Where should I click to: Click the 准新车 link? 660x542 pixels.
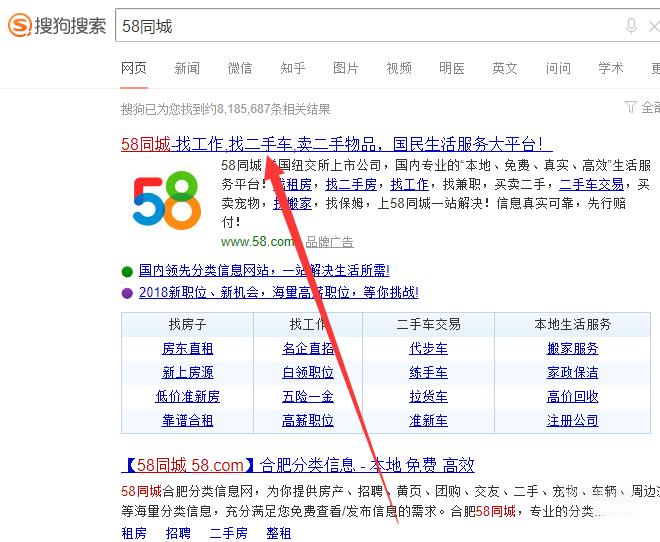click(428, 420)
